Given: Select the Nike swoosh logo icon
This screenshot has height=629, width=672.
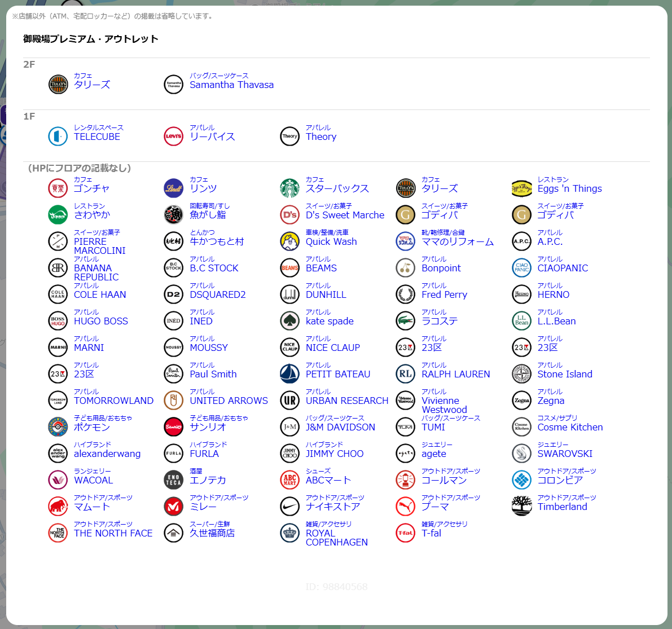Looking at the screenshot, I should pyautogui.click(x=289, y=507).
